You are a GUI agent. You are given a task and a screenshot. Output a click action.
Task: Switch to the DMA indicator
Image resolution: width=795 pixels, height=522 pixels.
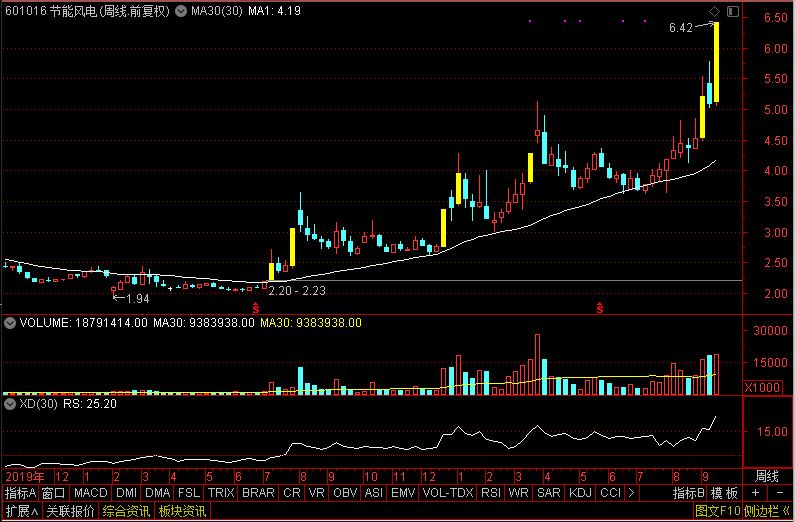click(x=157, y=493)
